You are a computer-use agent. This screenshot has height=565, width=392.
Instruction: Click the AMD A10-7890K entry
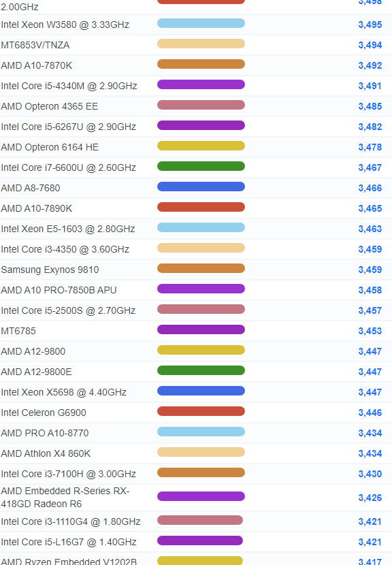(36, 208)
